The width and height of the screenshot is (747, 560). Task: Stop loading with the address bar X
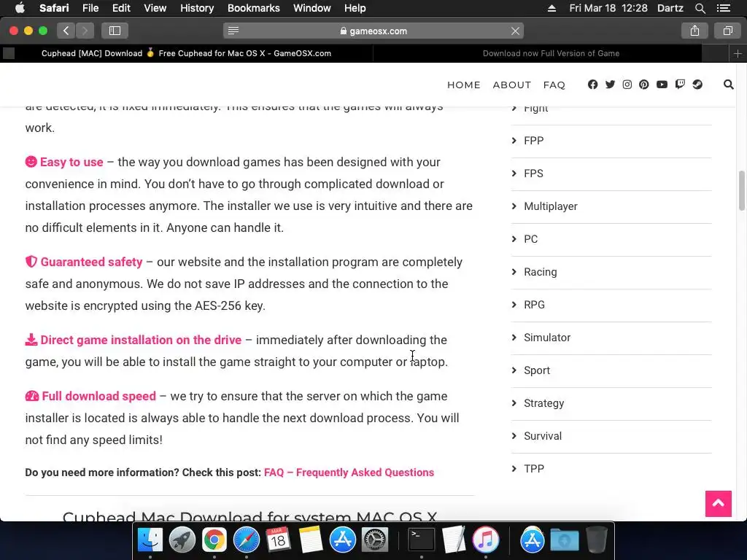coord(515,31)
